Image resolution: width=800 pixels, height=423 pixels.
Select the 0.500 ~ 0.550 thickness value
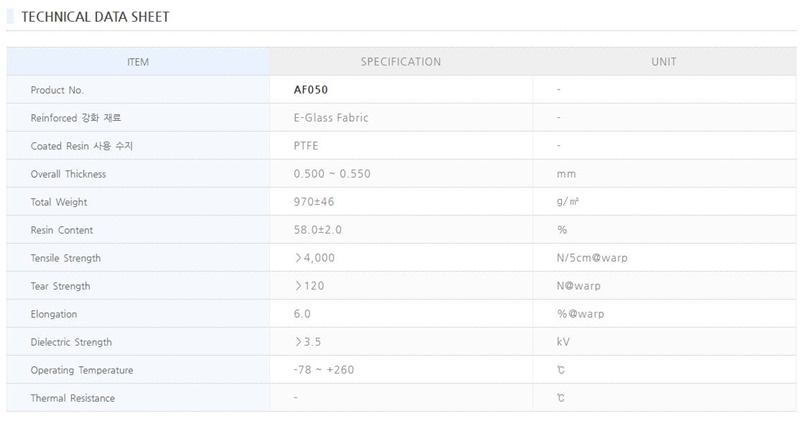point(332,174)
